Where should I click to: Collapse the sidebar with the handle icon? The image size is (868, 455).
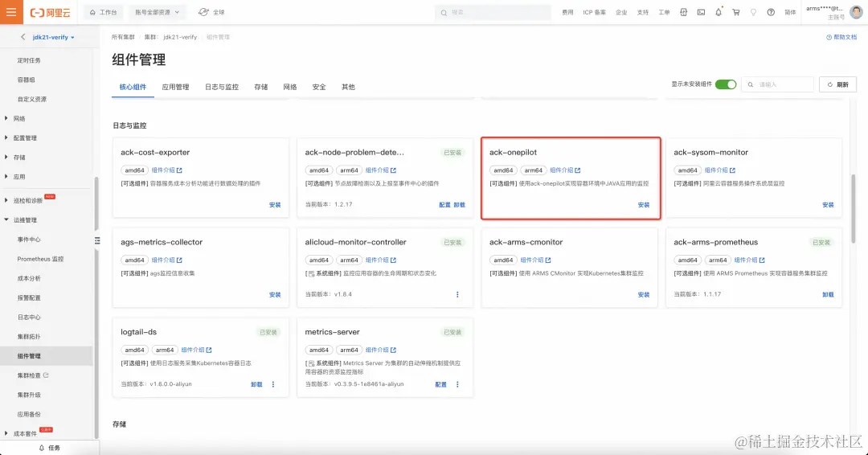(x=97, y=240)
